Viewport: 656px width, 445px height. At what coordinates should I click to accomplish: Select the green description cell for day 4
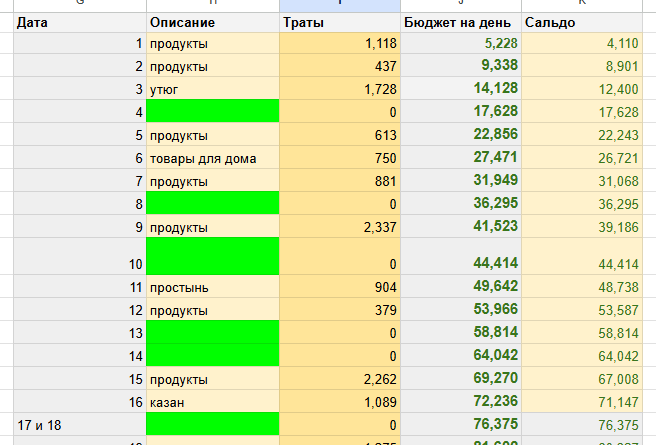coord(213,111)
